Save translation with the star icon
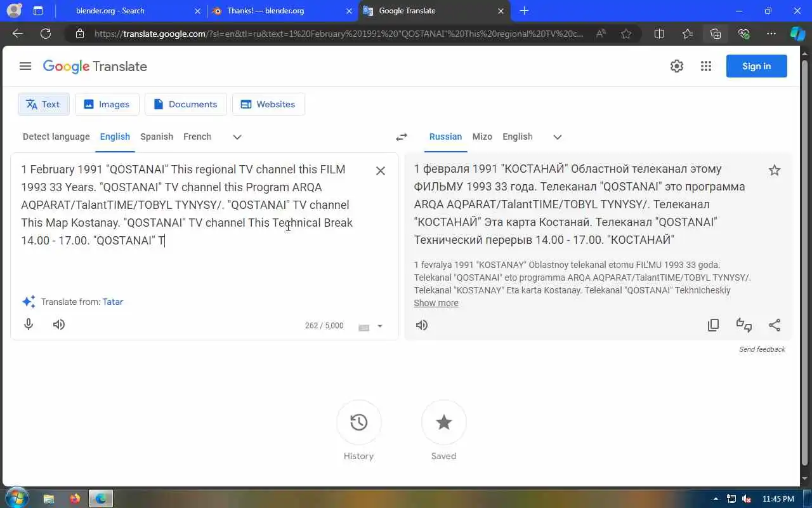812x508 pixels. (x=775, y=170)
